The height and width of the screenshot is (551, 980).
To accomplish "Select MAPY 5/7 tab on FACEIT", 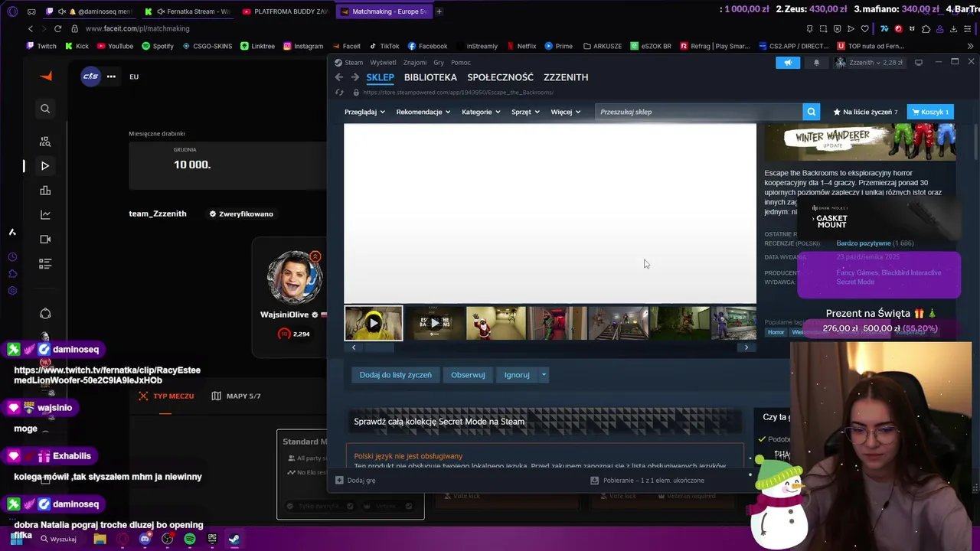I will click(x=237, y=396).
